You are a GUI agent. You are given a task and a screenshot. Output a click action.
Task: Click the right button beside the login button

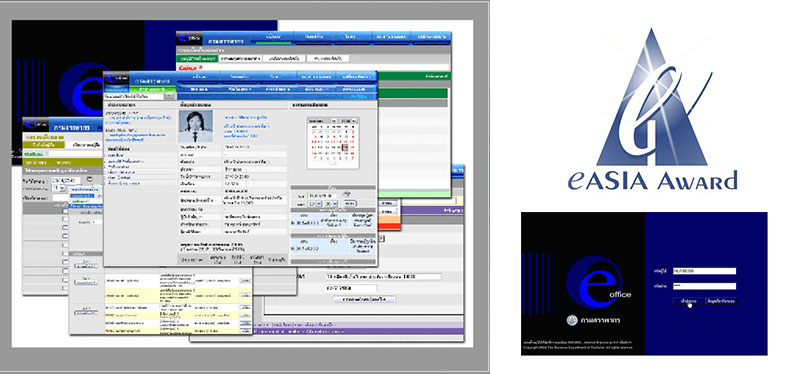tap(721, 301)
